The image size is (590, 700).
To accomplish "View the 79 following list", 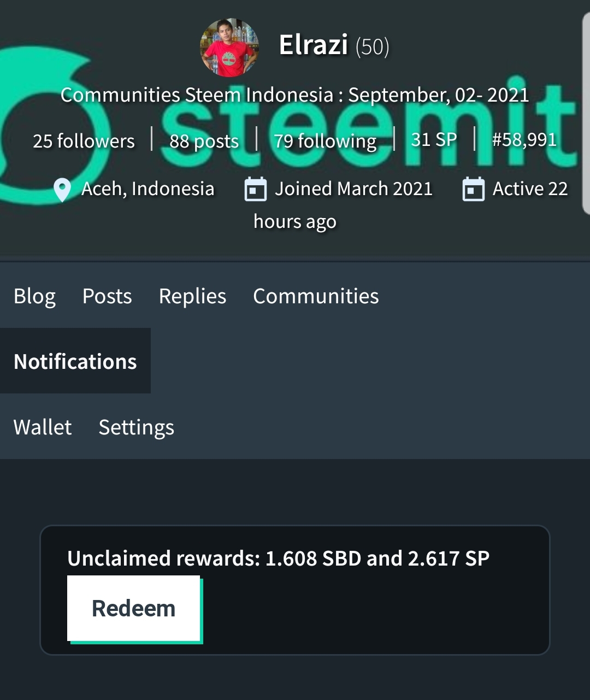I will pos(325,142).
